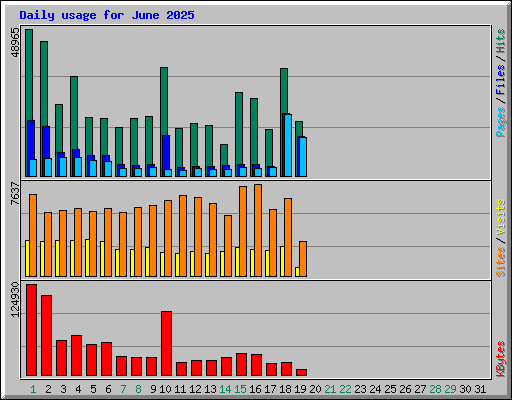The height and width of the screenshot is (400, 512).
Task: Click day 26 on the x-axis
Action: click(x=405, y=389)
